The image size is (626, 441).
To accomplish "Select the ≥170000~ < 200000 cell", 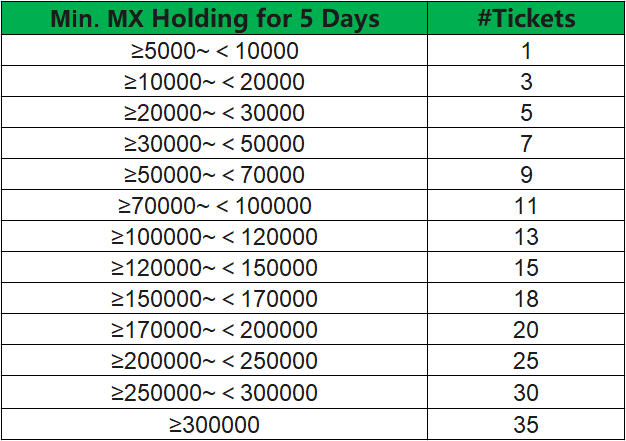I will coord(214,330).
